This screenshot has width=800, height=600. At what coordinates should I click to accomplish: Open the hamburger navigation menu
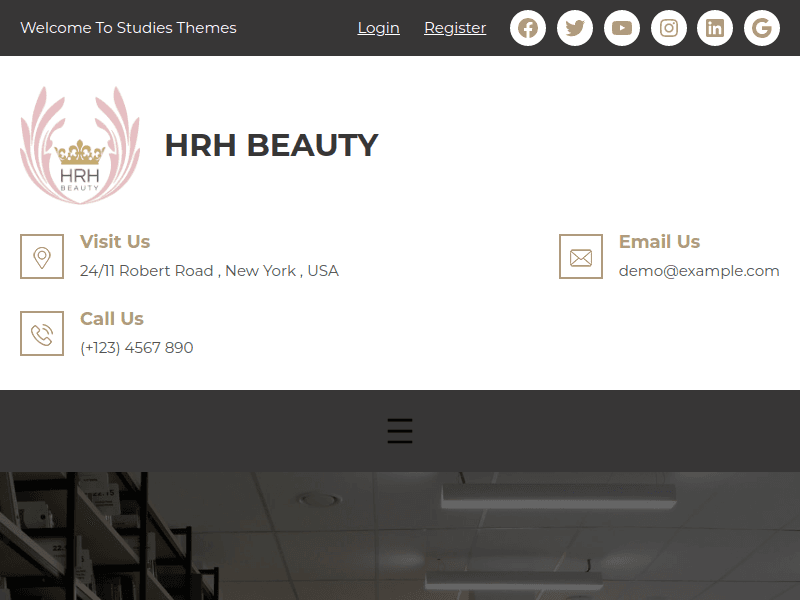(x=400, y=431)
